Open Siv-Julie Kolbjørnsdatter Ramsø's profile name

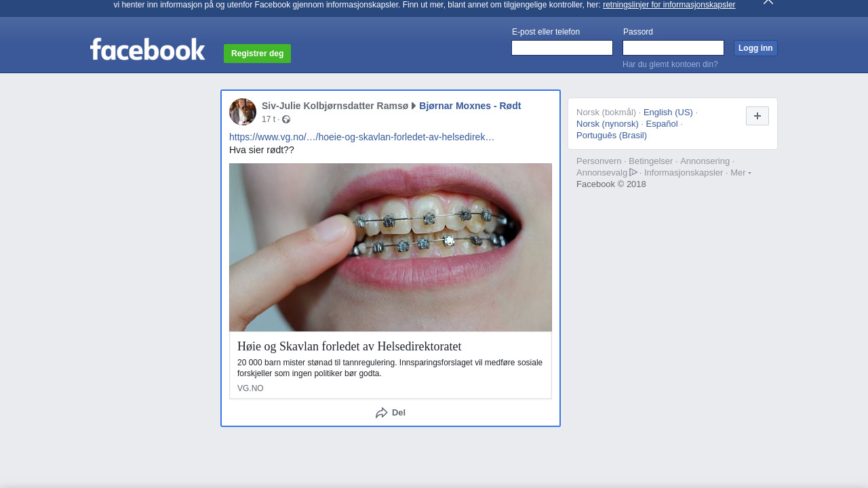(x=335, y=106)
